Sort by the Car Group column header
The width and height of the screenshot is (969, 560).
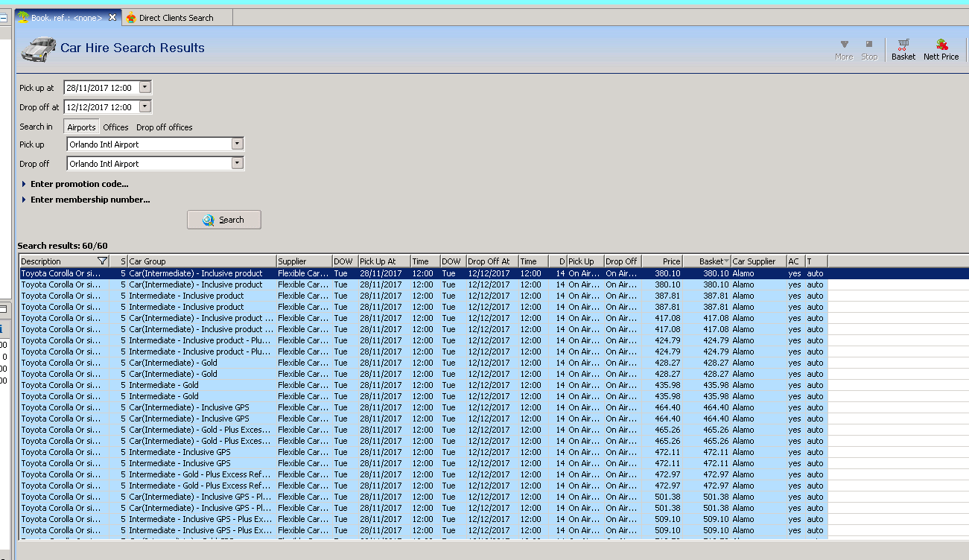click(x=201, y=261)
